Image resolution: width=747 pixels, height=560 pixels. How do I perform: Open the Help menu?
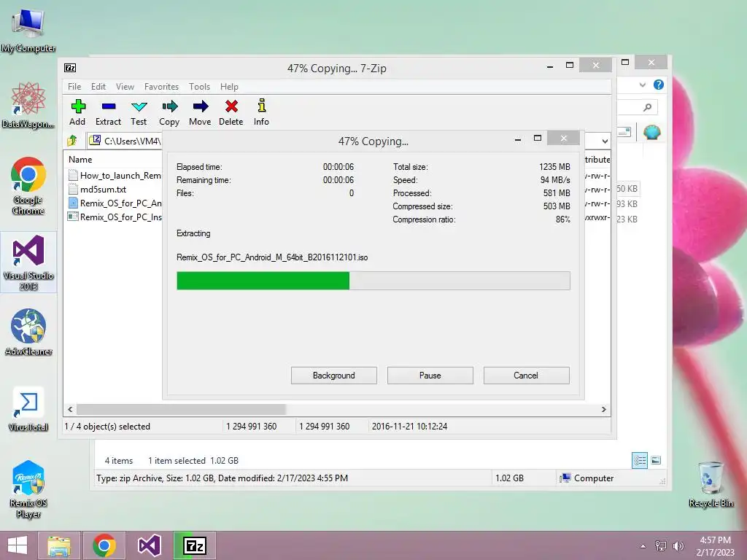coord(229,87)
